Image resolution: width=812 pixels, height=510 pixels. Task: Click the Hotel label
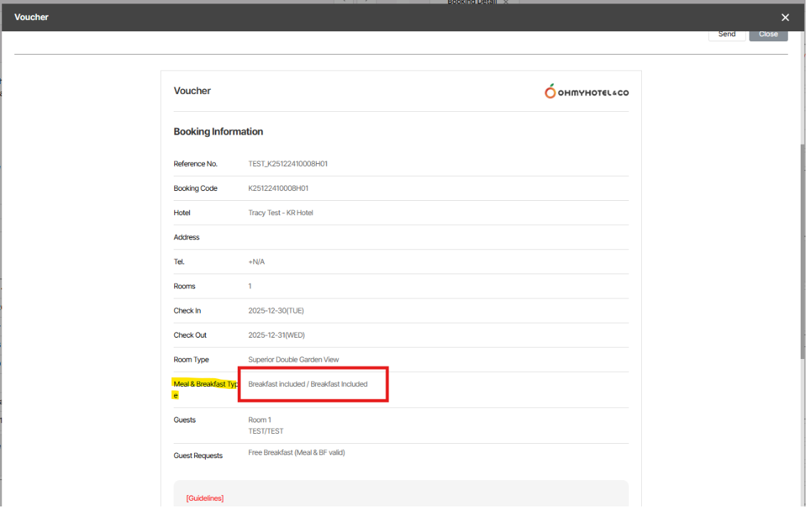pos(181,212)
